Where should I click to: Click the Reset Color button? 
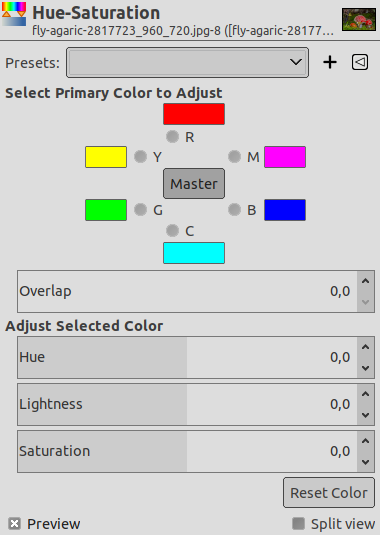tap(329, 493)
